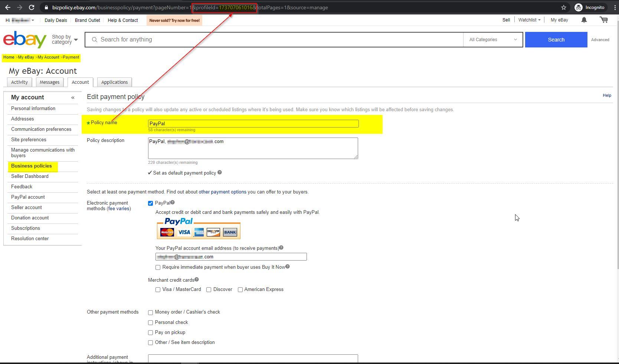Open the Applications tab
The height and width of the screenshot is (364, 619).
pos(114,82)
